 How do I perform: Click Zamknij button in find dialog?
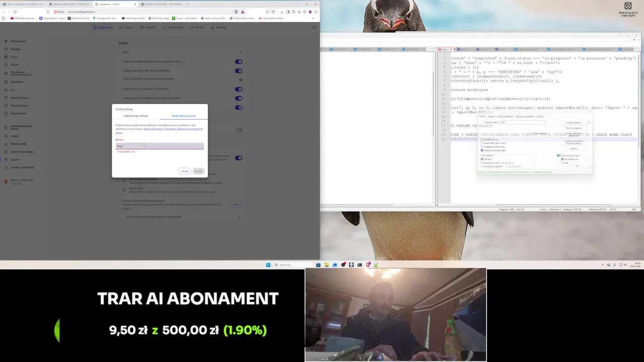click(574, 148)
